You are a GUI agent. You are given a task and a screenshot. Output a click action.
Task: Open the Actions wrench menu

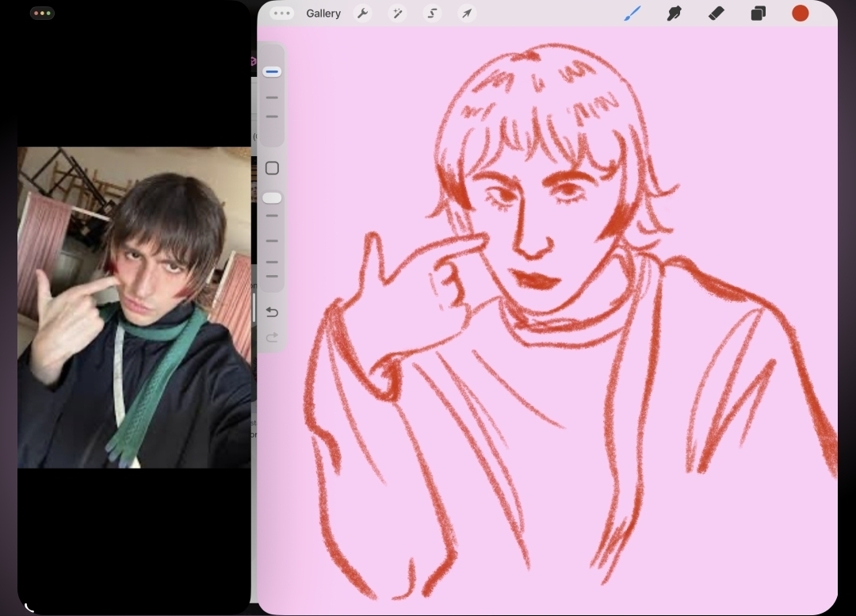point(362,13)
